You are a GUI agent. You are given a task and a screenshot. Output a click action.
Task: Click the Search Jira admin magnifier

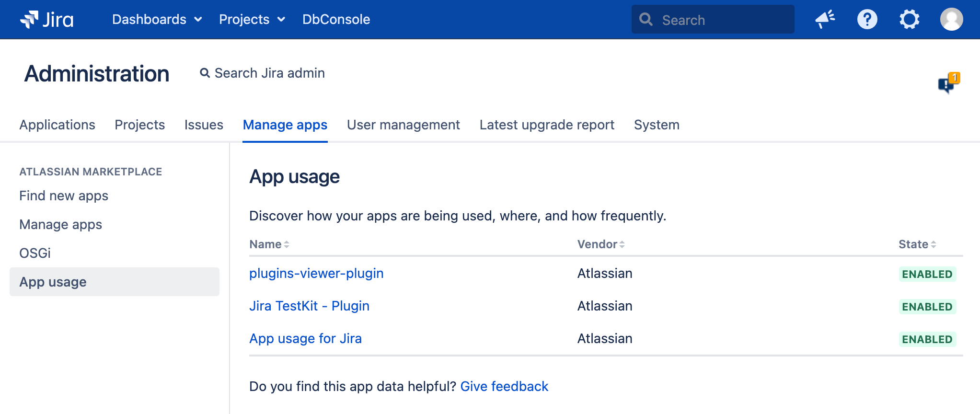pos(205,73)
